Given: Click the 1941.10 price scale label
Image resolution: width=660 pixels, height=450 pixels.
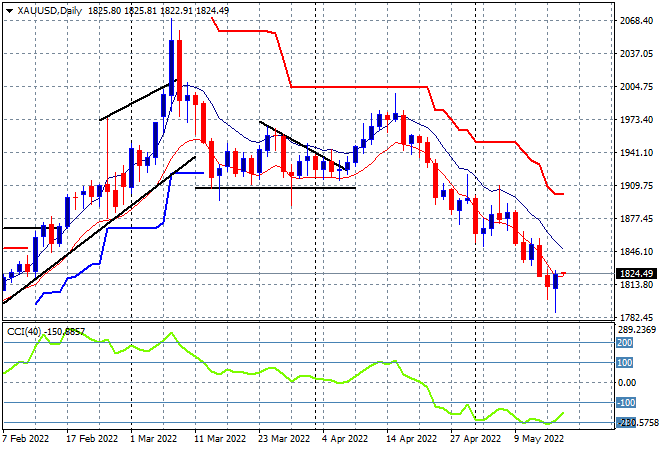Looking at the screenshot, I should tap(636, 152).
